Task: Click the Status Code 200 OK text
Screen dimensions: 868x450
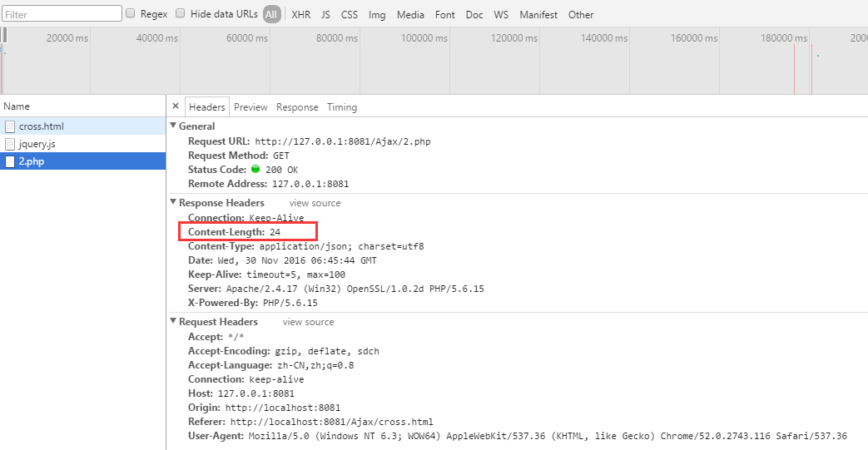Action: point(282,170)
